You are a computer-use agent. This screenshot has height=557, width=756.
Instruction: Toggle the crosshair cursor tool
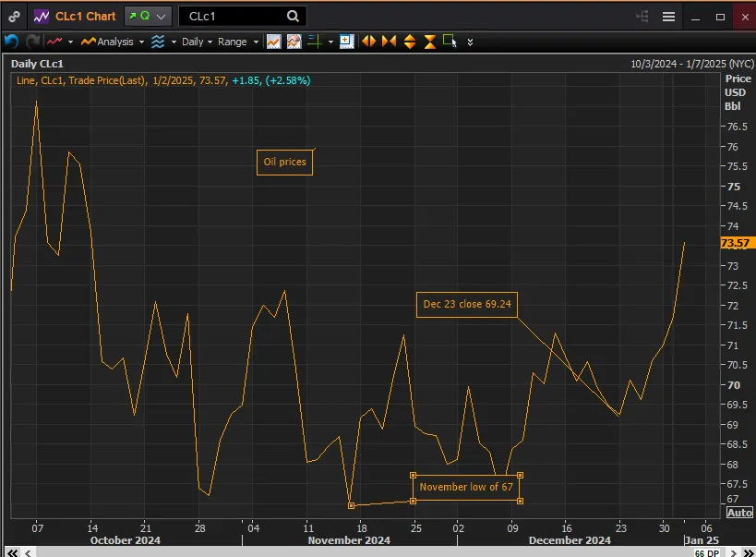coord(314,42)
